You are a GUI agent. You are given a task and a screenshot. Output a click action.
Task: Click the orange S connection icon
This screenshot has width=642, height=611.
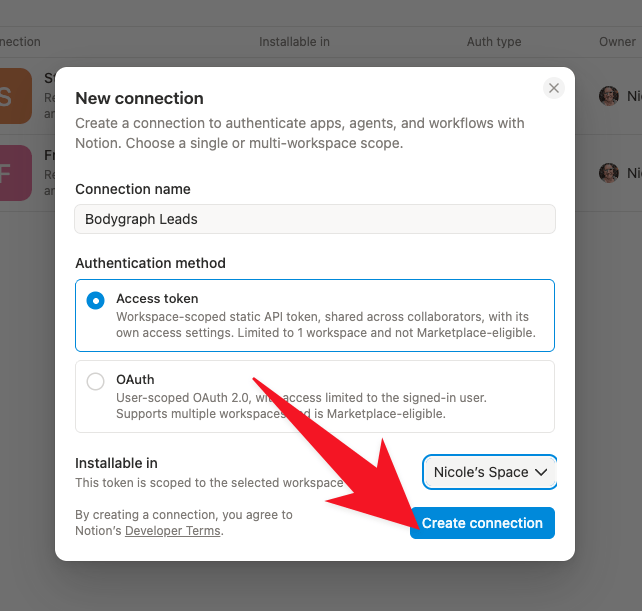point(16,96)
